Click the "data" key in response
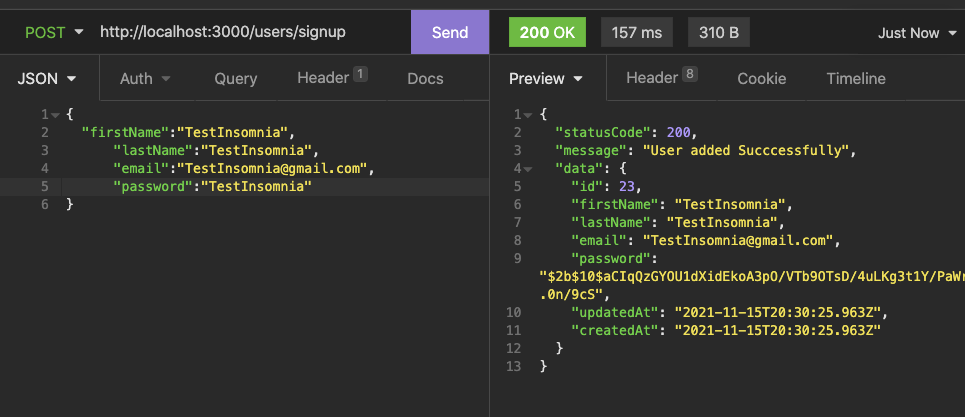965x417 pixels. 579,168
